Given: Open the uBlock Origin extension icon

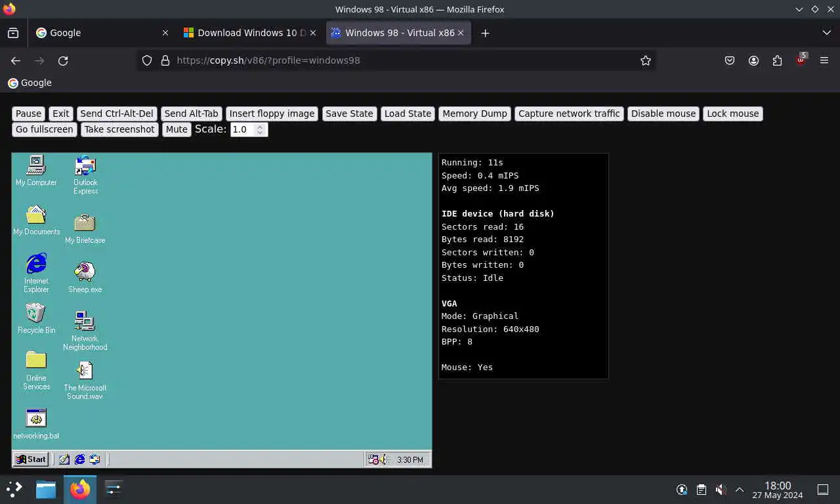Looking at the screenshot, I should (x=801, y=60).
